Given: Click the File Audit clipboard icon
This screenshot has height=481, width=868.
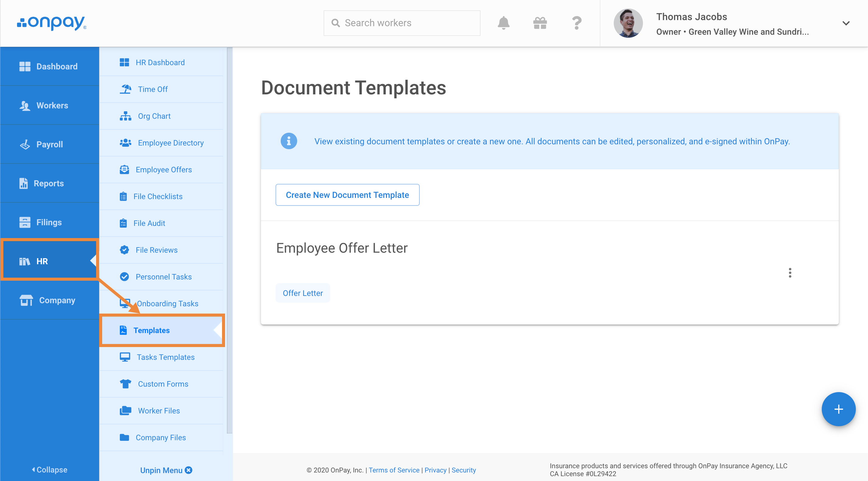Looking at the screenshot, I should click(x=123, y=223).
